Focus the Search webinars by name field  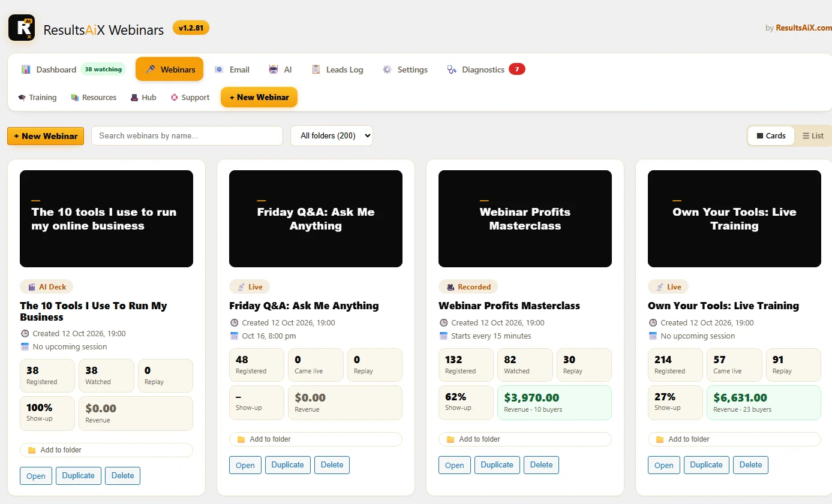pos(187,135)
